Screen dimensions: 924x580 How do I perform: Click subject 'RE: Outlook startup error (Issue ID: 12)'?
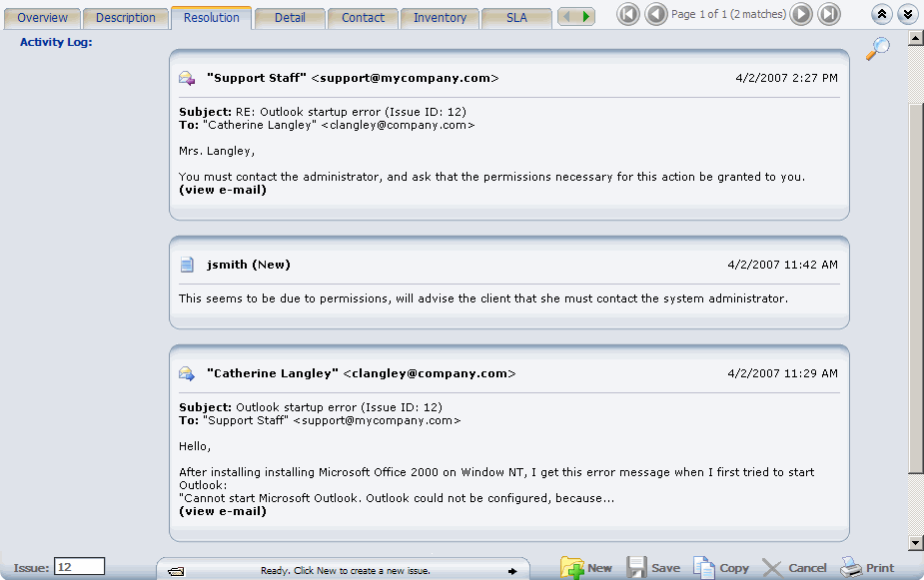352,112
